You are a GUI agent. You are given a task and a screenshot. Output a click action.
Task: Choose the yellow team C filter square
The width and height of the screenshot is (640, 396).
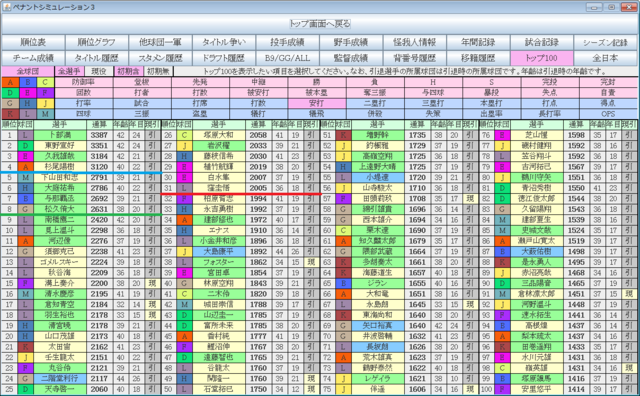[45, 82]
